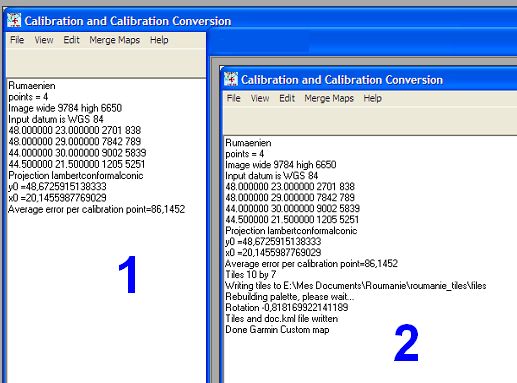Click 'Tiles and doc.kml file written' line
This screenshot has width=517, height=383.
282,319
